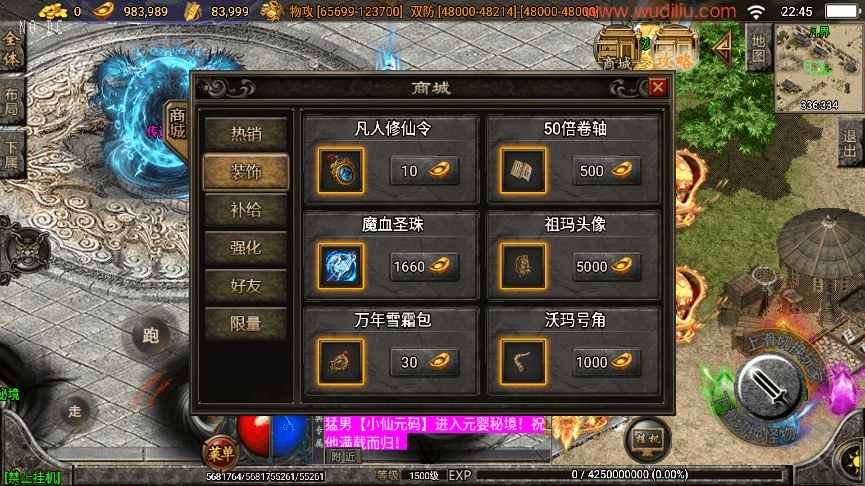Viewport: 865px width, 486px height.
Task: Open the 菜单 menu button
Action: pyautogui.click(x=221, y=454)
